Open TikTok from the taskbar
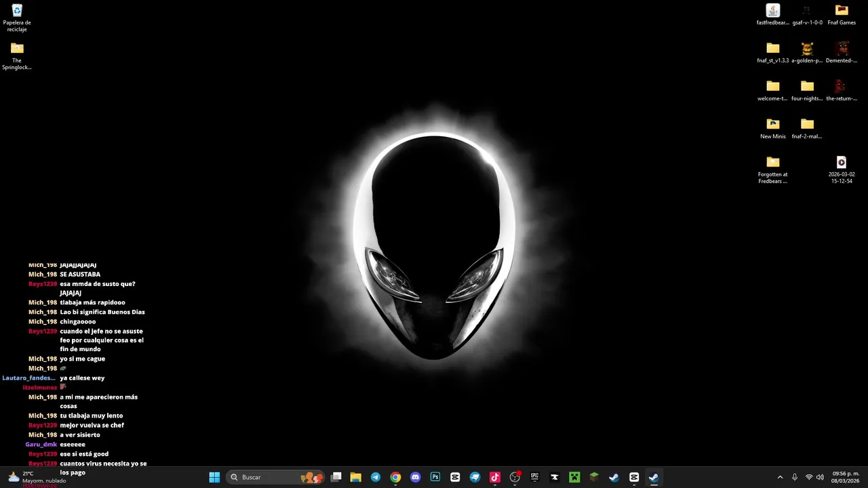This screenshot has width=868, height=488. click(495, 477)
